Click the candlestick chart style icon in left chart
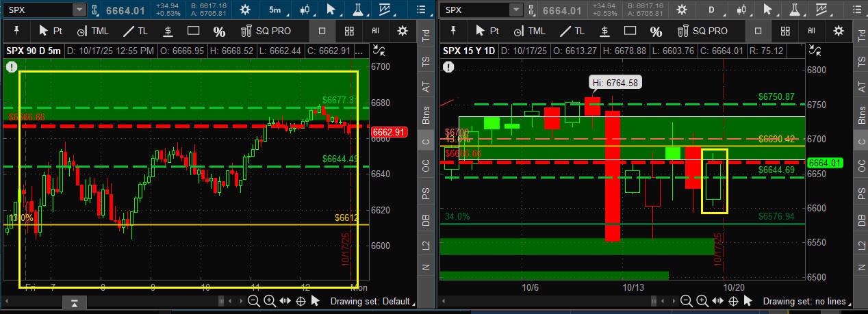Image resolution: width=868 pixels, height=314 pixels. 305,10
